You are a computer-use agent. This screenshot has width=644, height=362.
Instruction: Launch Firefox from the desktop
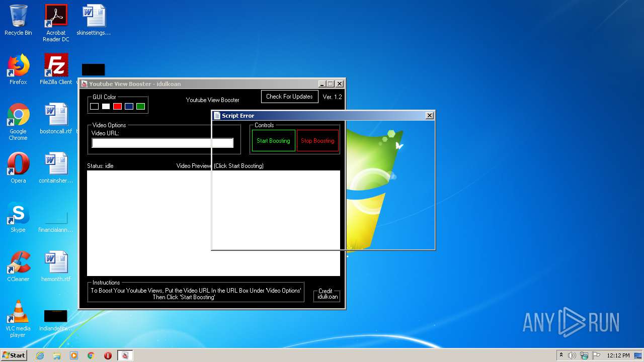click(x=18, y=69)
